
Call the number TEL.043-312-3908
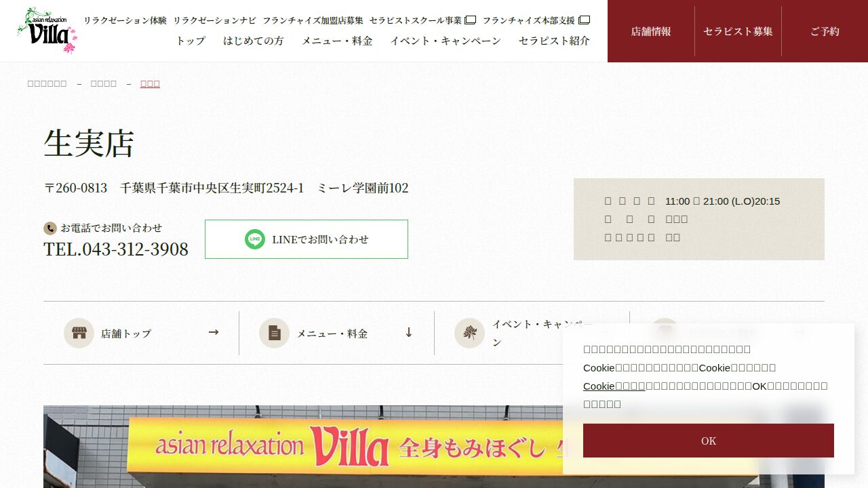point(116,249)
